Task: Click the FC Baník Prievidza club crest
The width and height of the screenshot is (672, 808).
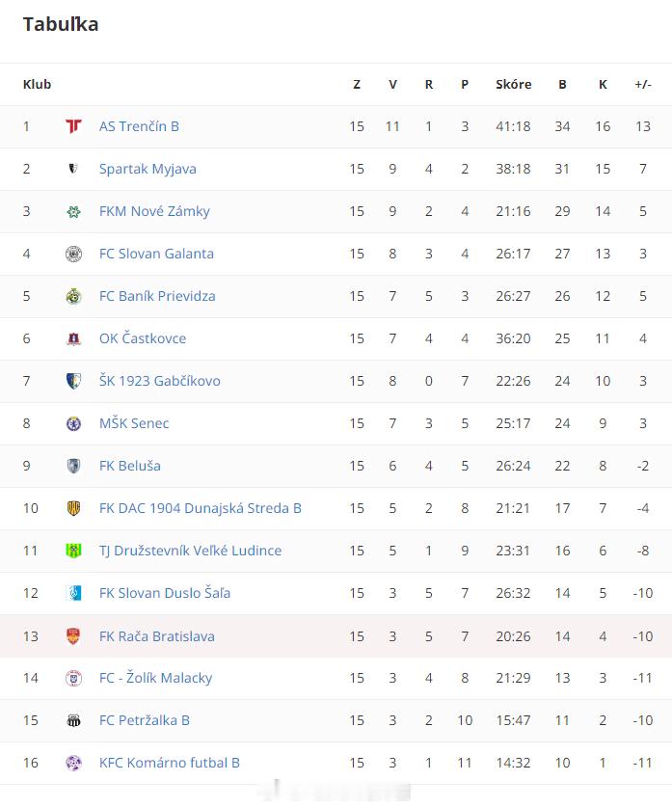Action: [x=73, y=296]
